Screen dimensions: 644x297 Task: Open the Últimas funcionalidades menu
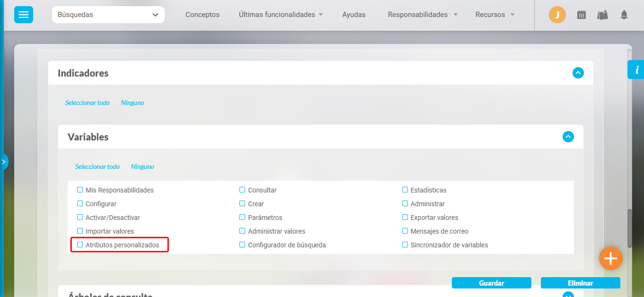click(x=281, y=15)
